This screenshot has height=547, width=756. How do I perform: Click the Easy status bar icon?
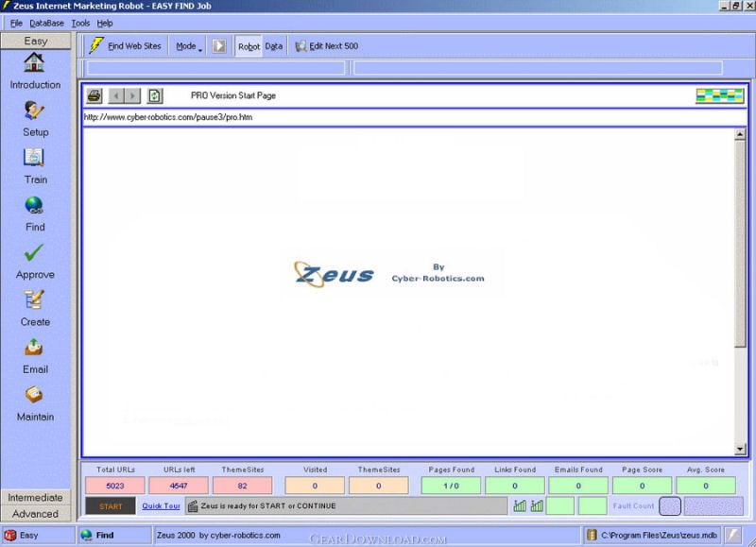coord(10,535)
